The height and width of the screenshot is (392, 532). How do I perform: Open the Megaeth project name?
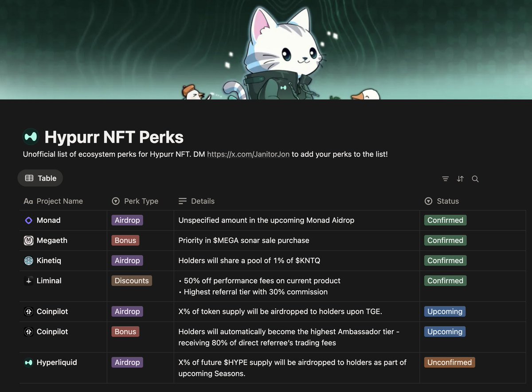(x=52, y=241)
